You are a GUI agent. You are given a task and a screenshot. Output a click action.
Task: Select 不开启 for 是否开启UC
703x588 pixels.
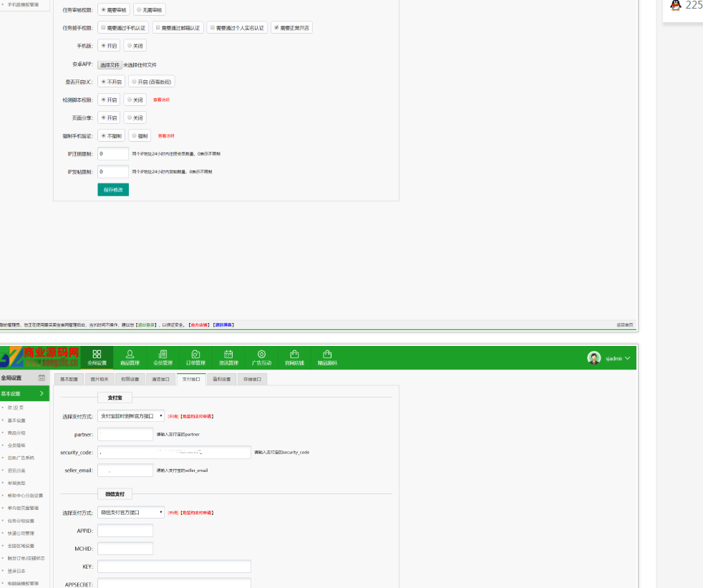click(104, 82)
